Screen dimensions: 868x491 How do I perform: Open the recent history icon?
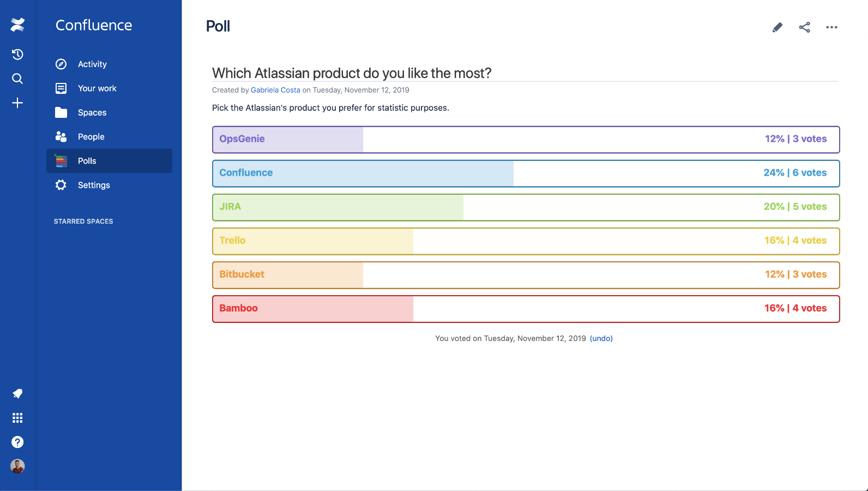[x=17, y=54]
